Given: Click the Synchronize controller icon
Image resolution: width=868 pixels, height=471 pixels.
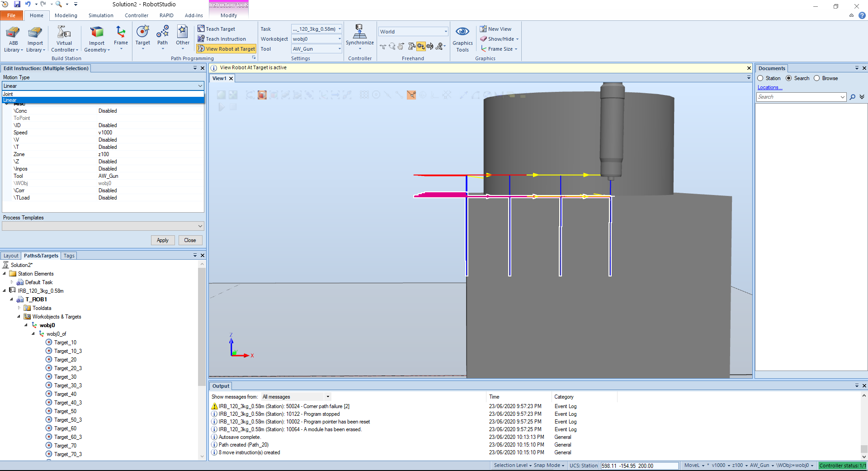Looking at the screenshot, I should pyautogui.click(x=359, y=33).
